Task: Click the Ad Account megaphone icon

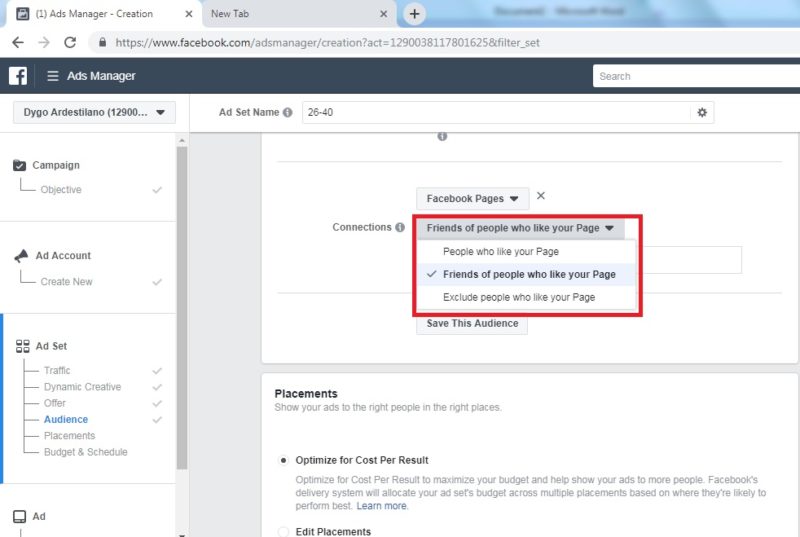Action: point(21,255)
